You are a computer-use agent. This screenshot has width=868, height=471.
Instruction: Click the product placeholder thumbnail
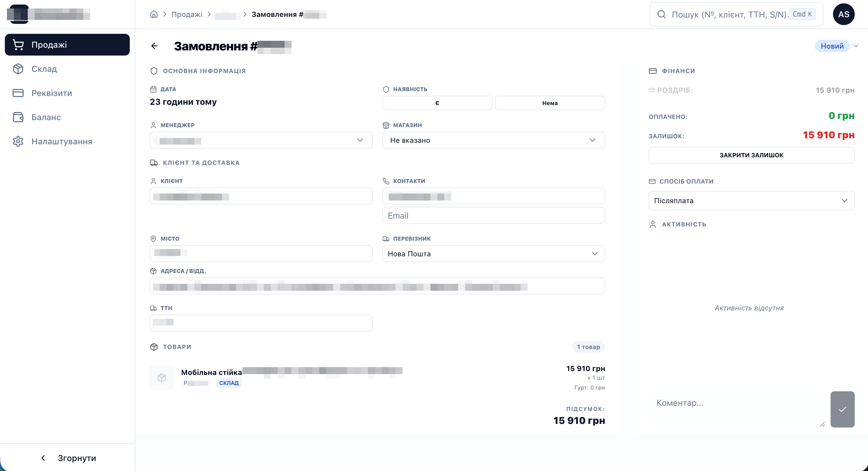(162, 377)
